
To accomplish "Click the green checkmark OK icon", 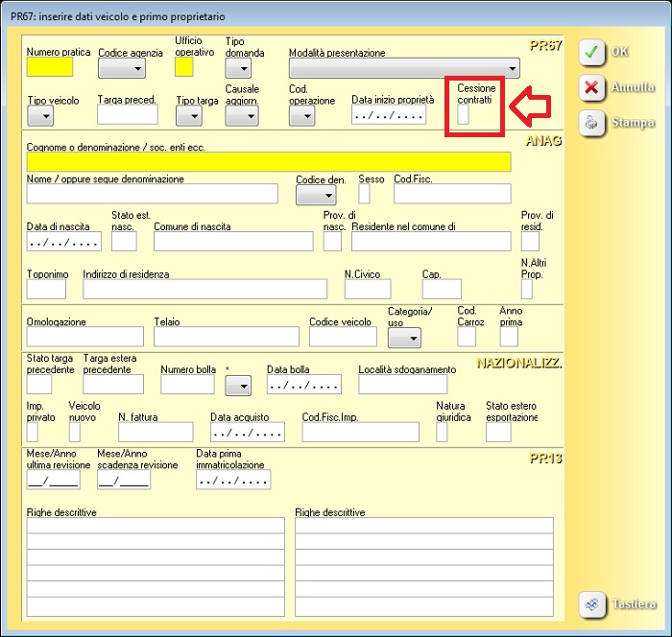I will click(592, 53).
